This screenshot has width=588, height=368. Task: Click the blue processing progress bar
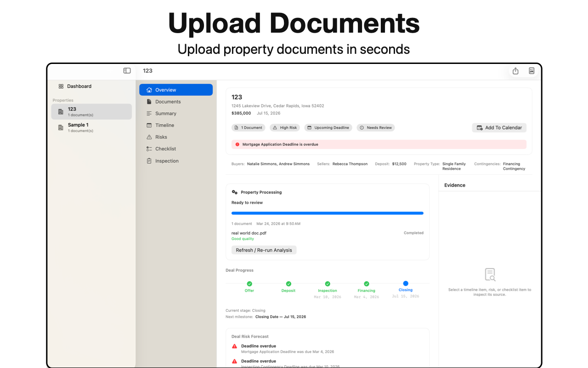(328, 213)
